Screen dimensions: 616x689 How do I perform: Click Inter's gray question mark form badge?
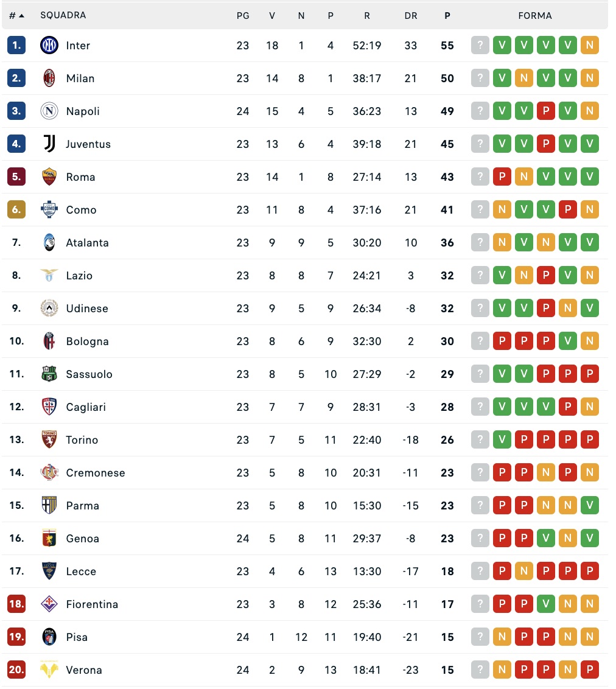point(480,46)
